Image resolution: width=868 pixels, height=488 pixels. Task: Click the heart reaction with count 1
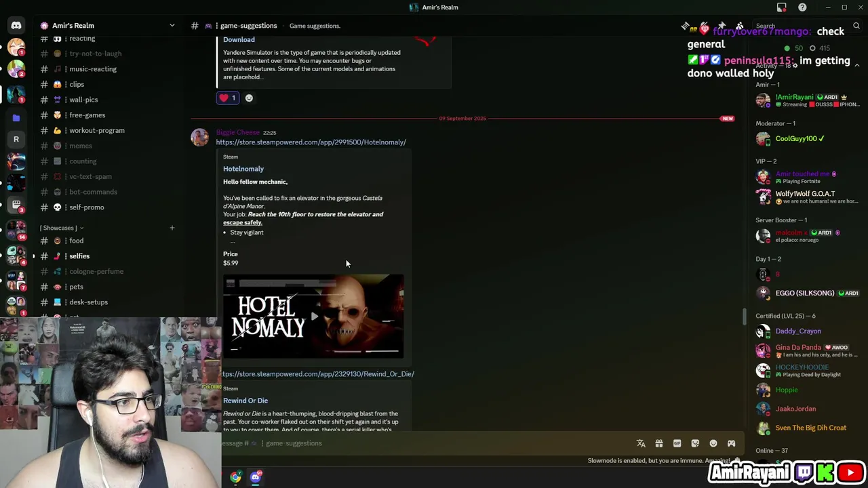227,98
